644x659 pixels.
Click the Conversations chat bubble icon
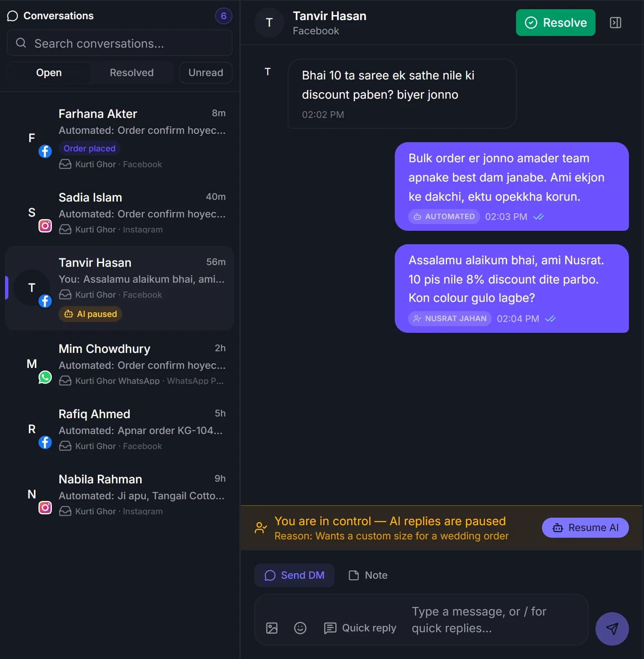13,16
